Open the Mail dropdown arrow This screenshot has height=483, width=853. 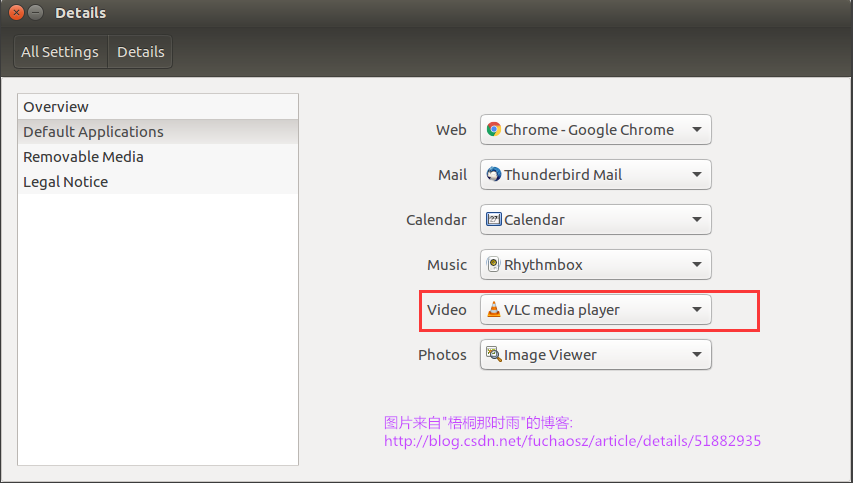697,175
